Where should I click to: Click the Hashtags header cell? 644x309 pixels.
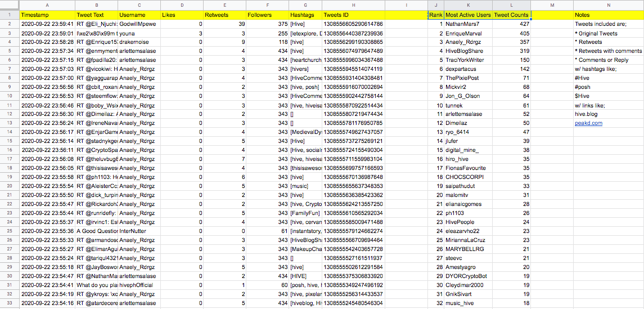[x=305, y=15]
